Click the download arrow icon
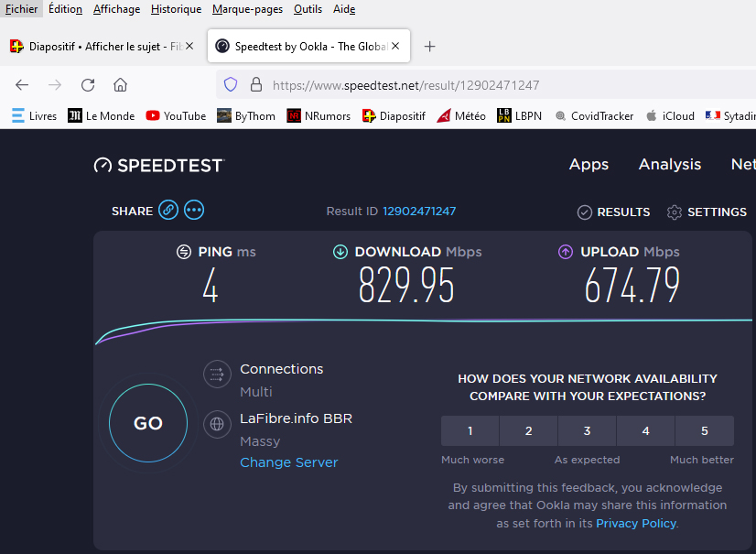The width and height of the screenshot is (756, 554). tap(340, 251)
